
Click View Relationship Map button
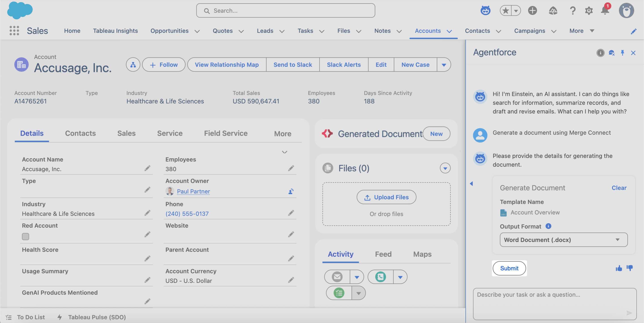[x=227, y=65]
